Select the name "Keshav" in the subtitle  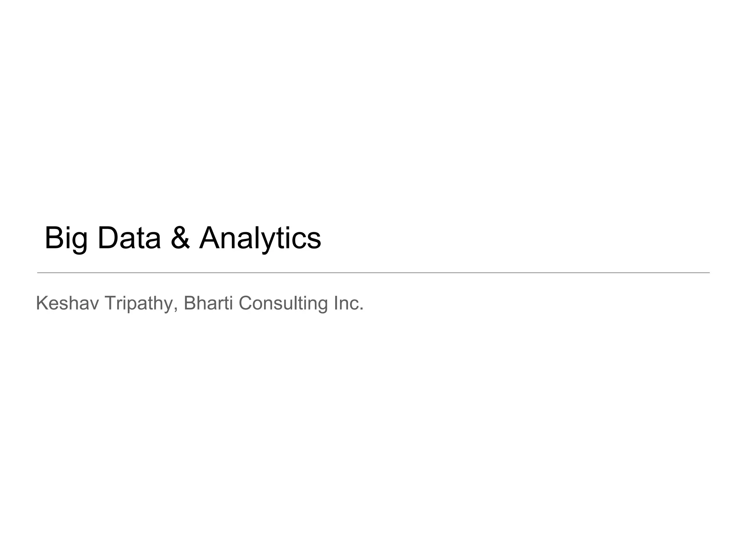(x=67, y=303)
